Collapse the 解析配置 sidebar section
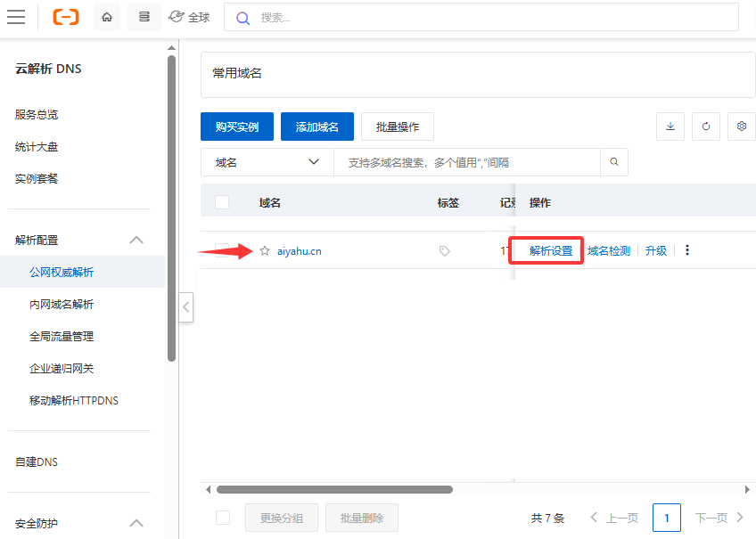 point(136,240)
